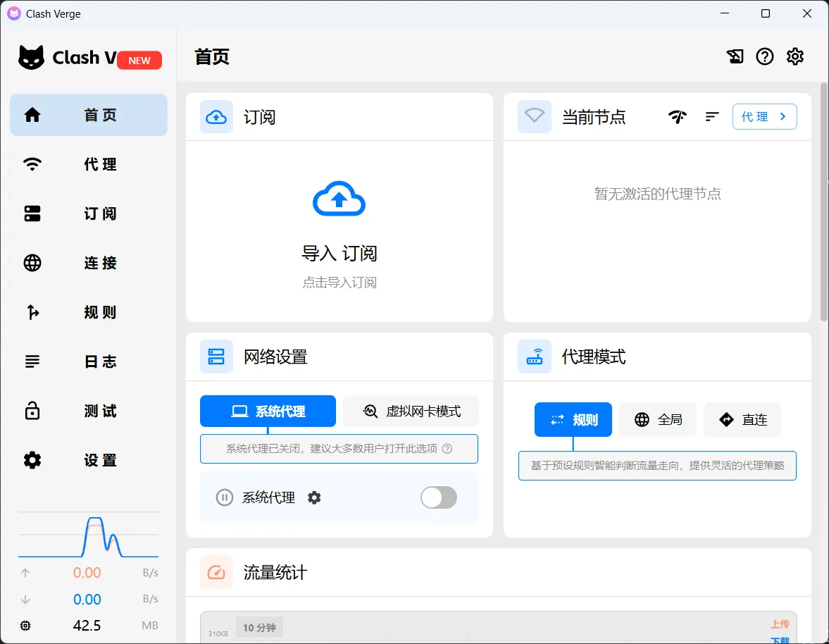
Task: Click the 流量统计 gauge icon
Action: 216,572
